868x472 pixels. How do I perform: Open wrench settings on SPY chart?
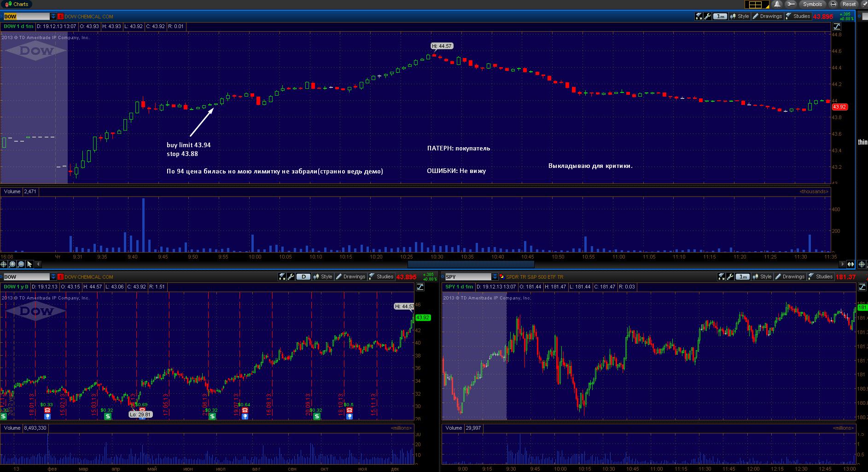pos(730,277)
